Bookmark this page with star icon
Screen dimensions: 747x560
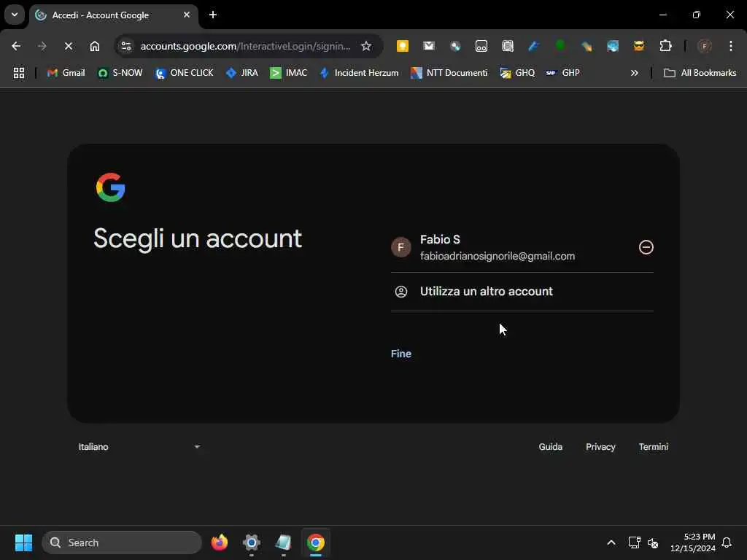click(x=366, y=46)
